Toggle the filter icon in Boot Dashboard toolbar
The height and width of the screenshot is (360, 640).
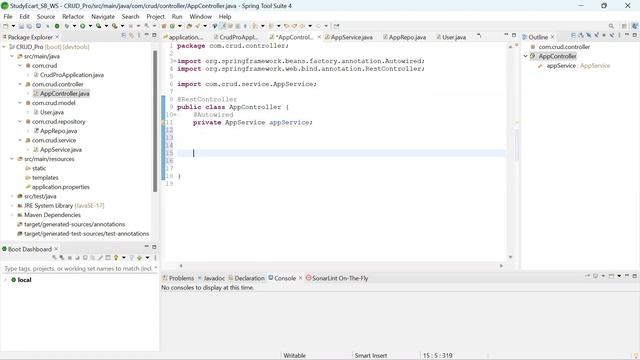[x=131, y=258]
